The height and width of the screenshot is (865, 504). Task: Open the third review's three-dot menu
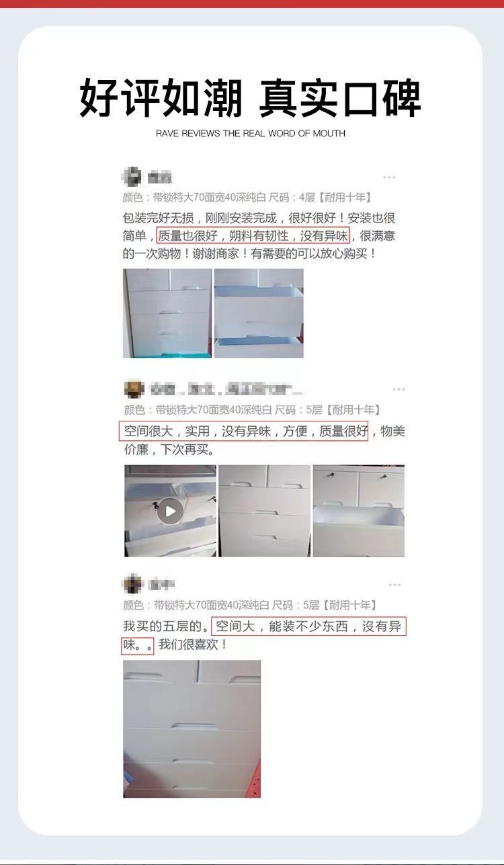[x=394, y=585]
